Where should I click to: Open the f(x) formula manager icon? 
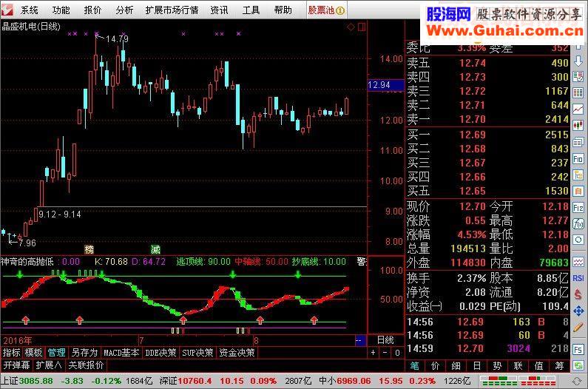point(578,224)
